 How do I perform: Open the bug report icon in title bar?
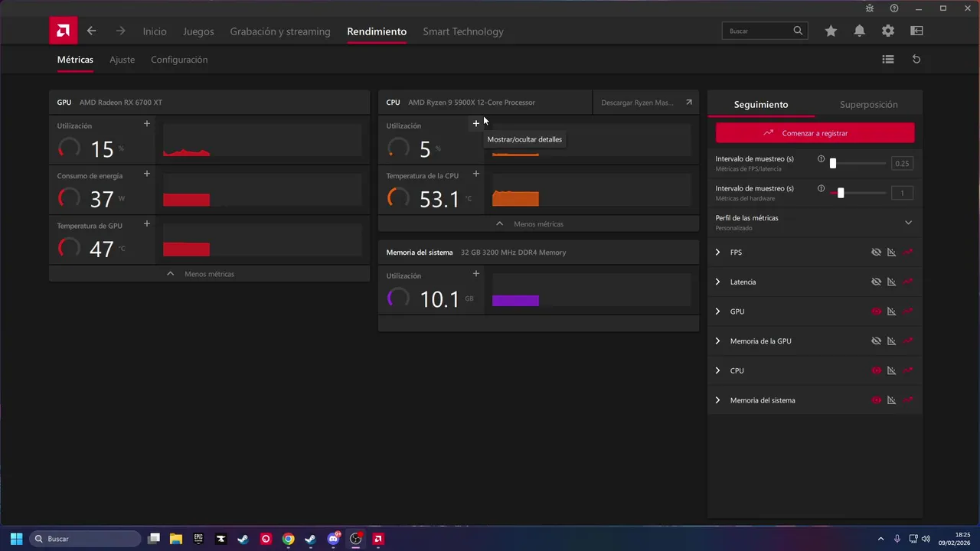(870, 8)
